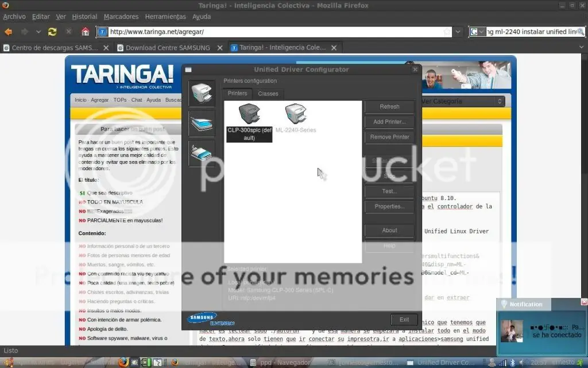Open printer Properties... button
The image size is (588, 368).
click(389, 206)
